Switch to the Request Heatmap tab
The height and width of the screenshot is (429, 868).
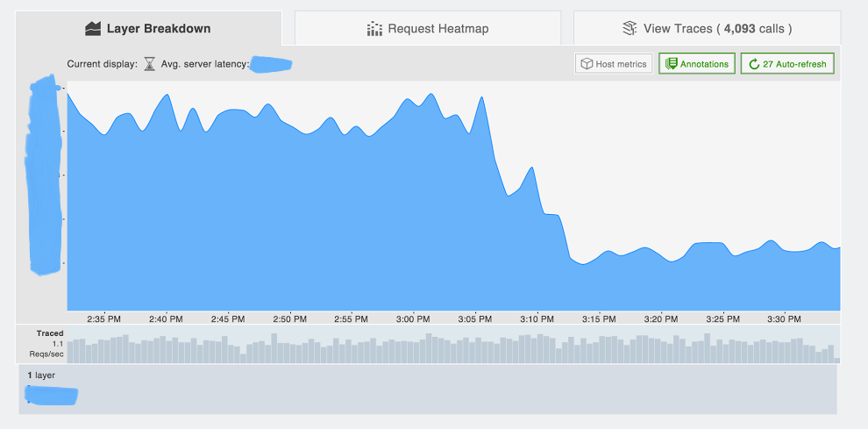(427, 28)
